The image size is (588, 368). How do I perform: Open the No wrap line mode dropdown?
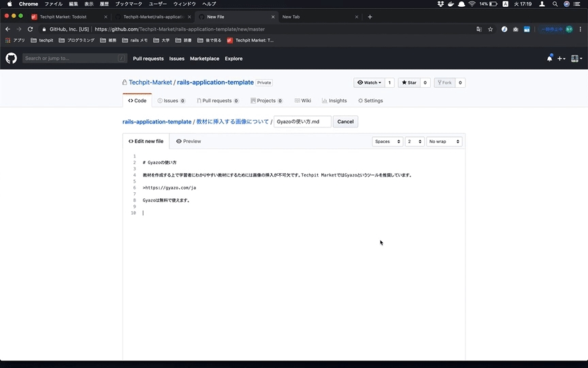pyautogui.click(x=444, y=141)
